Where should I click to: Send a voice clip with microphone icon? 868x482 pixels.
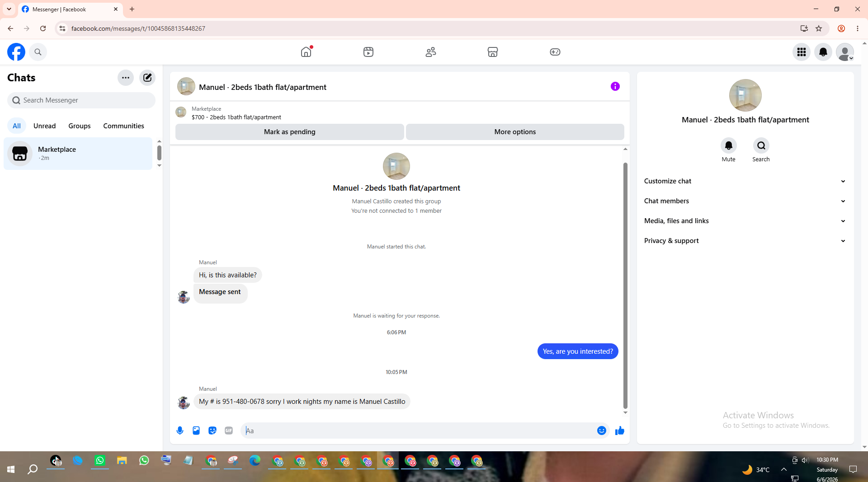point(180,431)
